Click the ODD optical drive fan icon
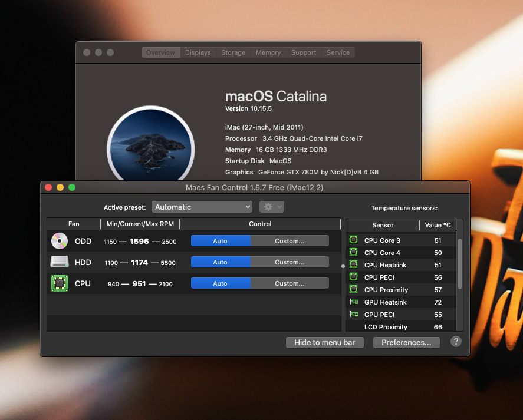This screenshot has height=420, width=523. pyautogui.click(x=60, y=241)
